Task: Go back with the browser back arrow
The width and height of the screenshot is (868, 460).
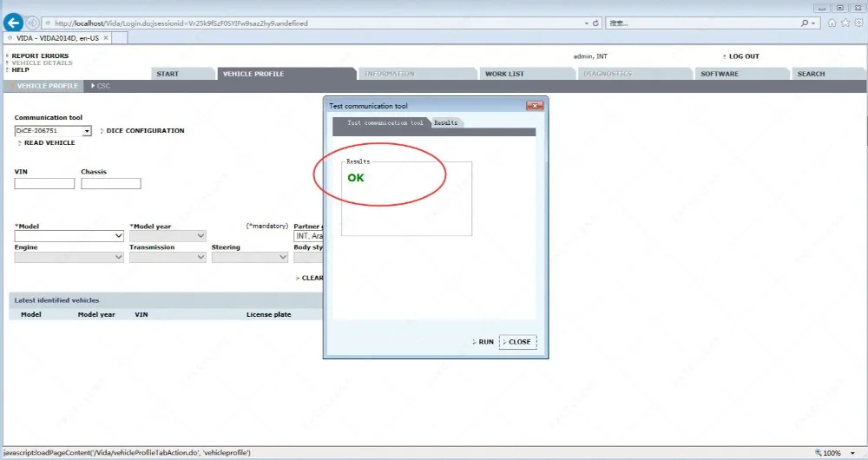Action: (13, 23)
